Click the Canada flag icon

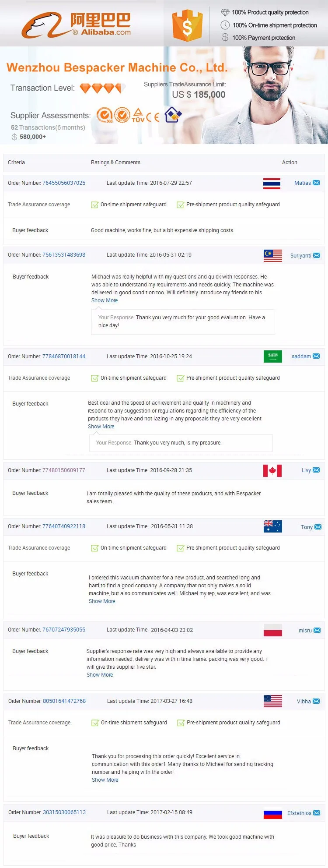click(x=272, y=471)
